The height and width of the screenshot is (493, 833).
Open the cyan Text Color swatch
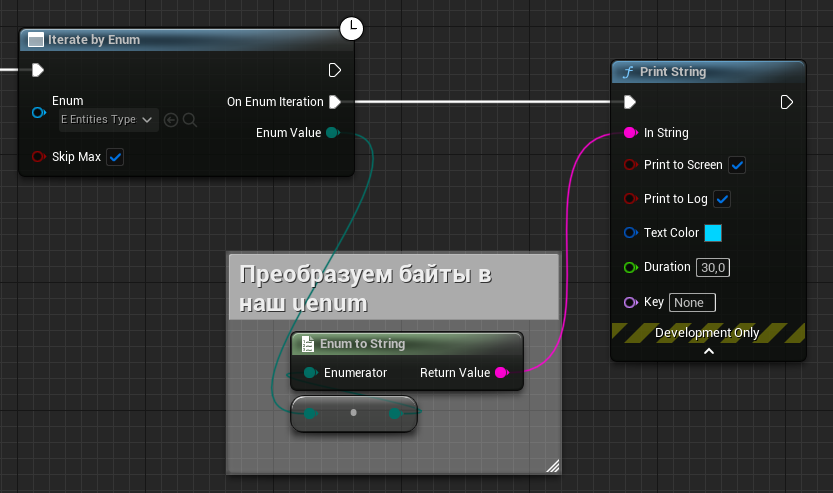tap(713, 233)
